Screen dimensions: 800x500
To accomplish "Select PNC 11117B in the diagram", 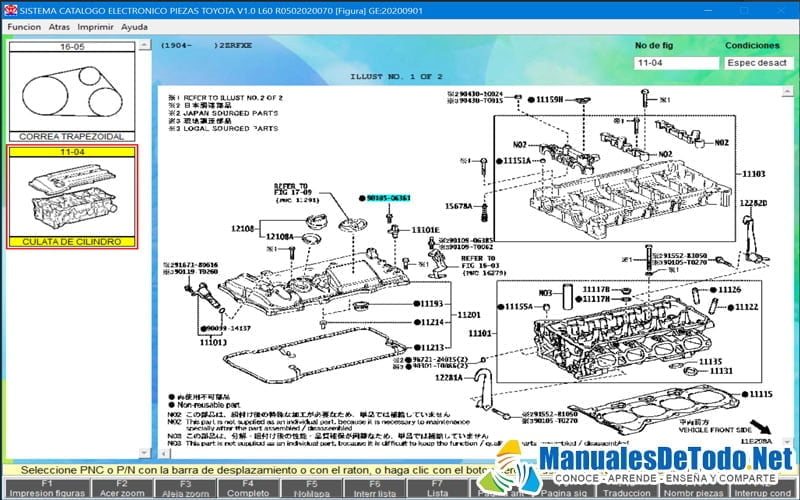I will 596,290.
